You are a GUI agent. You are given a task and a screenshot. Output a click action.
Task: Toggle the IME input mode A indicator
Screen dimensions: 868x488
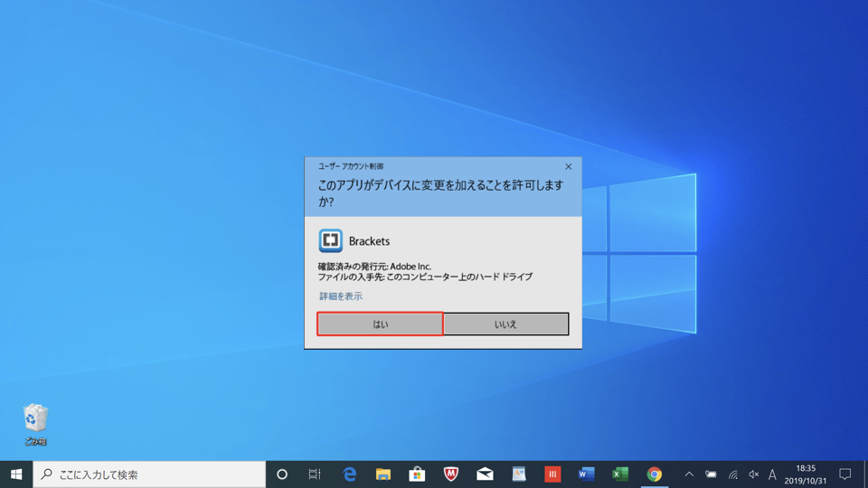point(772,474)
